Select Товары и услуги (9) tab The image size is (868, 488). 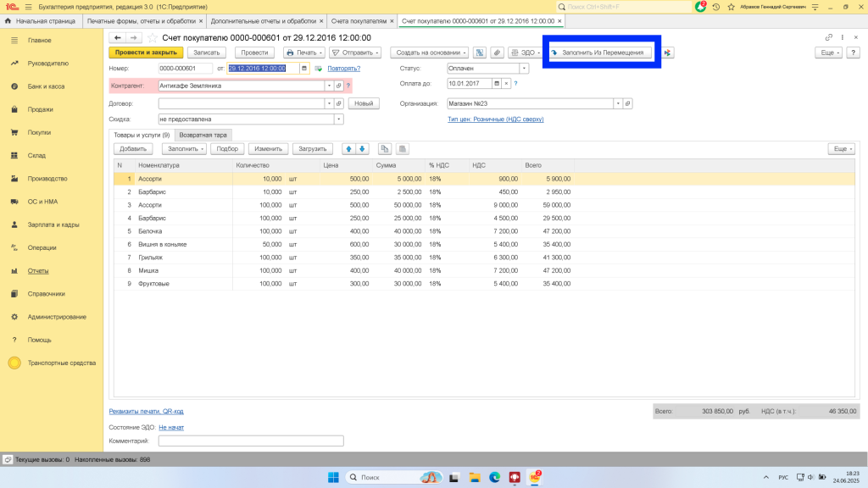click(142, 135)
